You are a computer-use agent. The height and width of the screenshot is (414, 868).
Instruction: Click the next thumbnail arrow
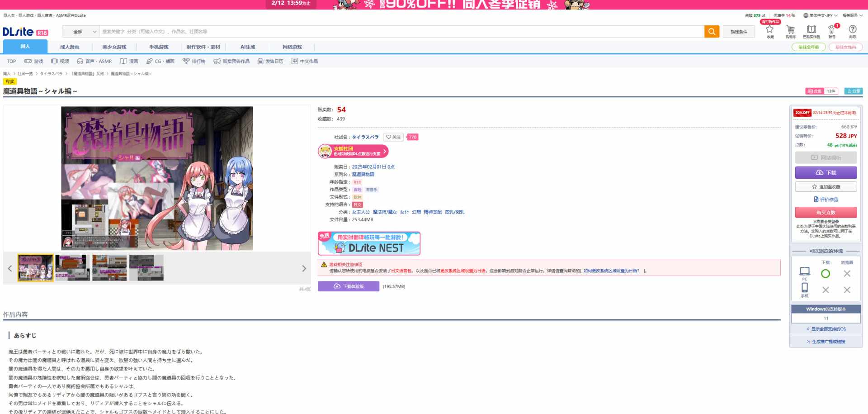[304, 268]
